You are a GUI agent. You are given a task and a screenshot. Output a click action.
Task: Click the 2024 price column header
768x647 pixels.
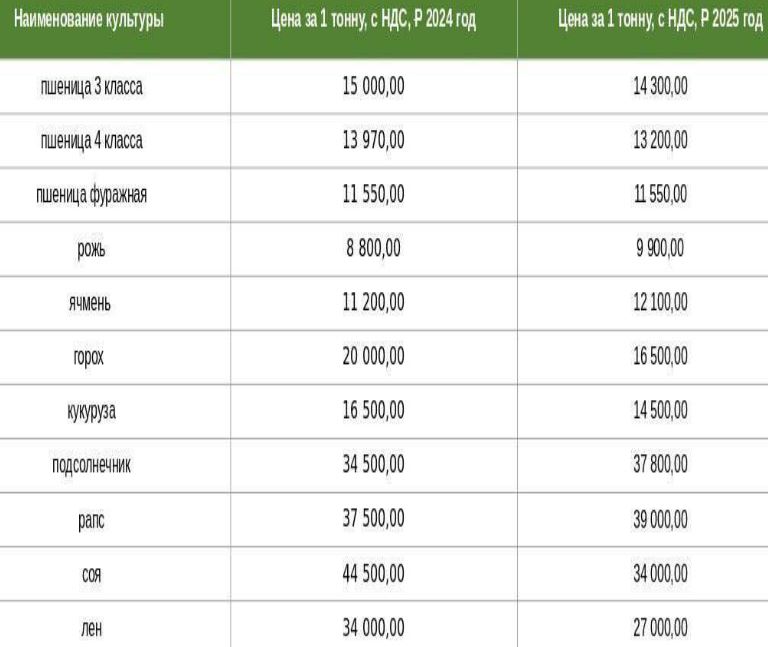coord(373,20)
